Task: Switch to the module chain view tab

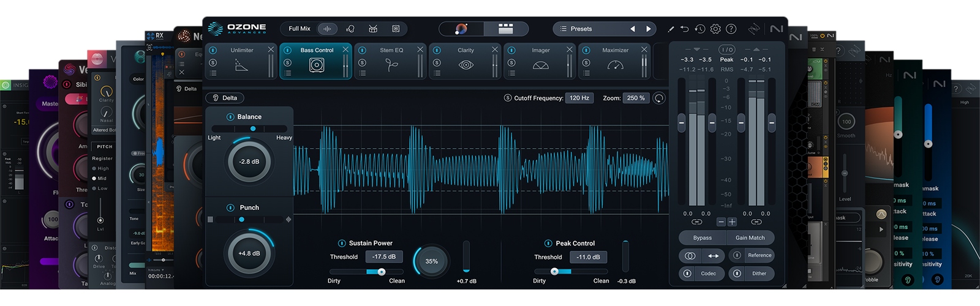Action: [x=505, y=29]
